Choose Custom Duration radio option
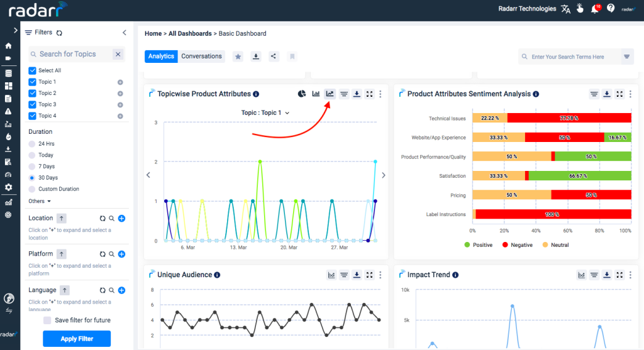Screen dimensions: 644x350 32,189
